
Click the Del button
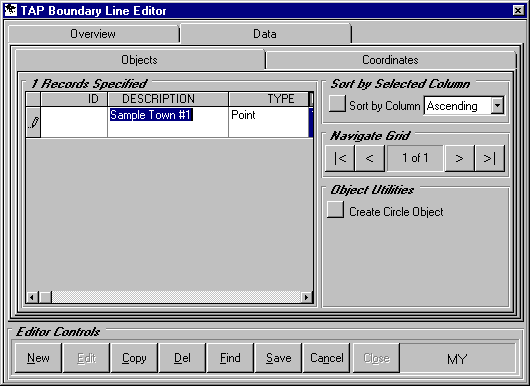[182, 358]
